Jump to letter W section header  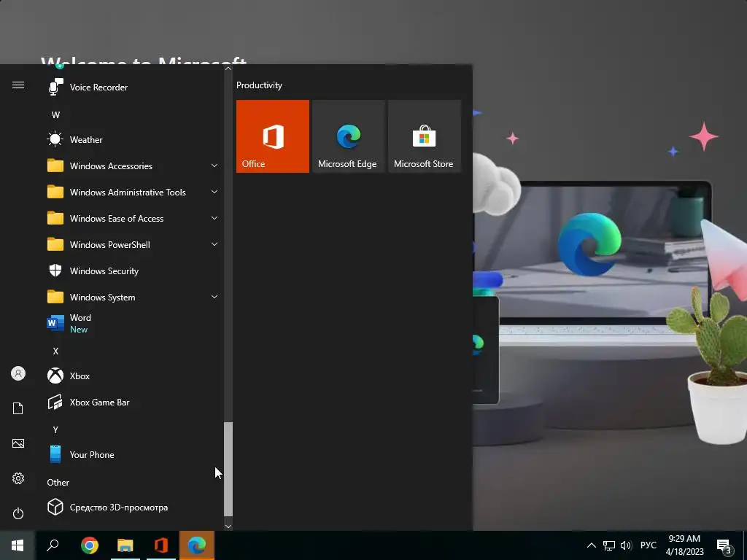[x=55, y=114]
